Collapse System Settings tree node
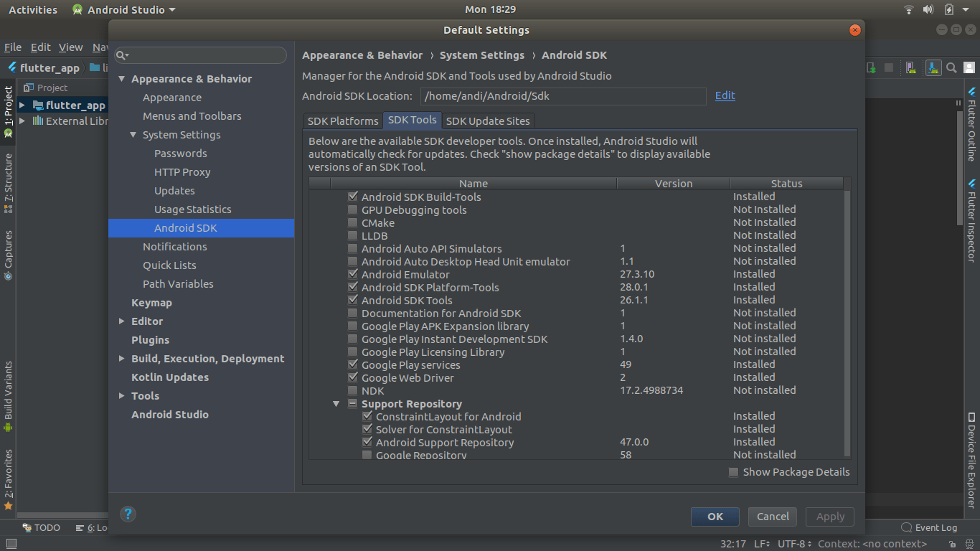The width and height of the screenshot is (980, 551). (133, 135)
